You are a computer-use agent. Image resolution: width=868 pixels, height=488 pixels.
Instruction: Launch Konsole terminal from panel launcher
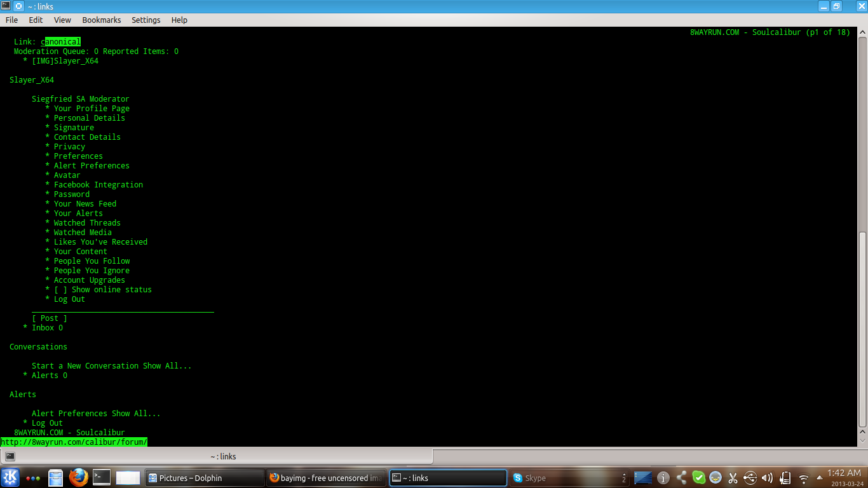point(102,478)
